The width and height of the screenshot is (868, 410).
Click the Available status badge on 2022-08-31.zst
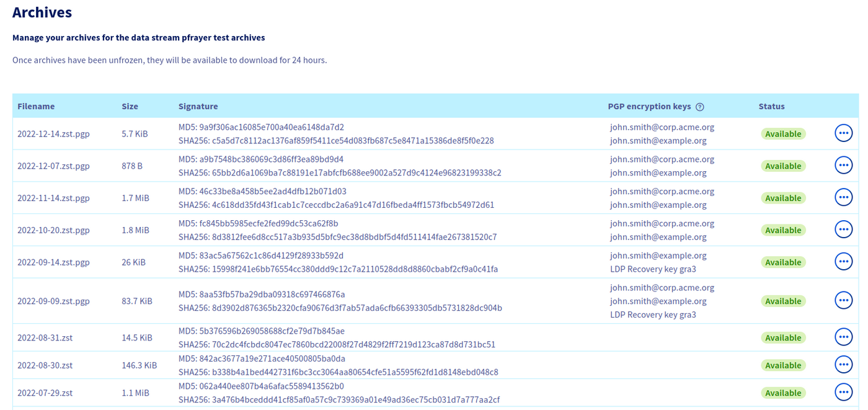pyautogui.click(x=783, y=337)
